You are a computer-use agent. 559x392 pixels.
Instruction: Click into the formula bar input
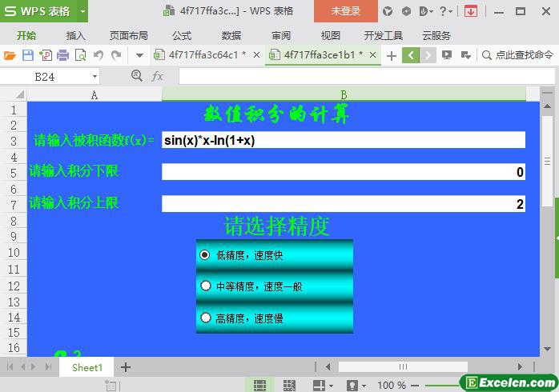(367, 76)
